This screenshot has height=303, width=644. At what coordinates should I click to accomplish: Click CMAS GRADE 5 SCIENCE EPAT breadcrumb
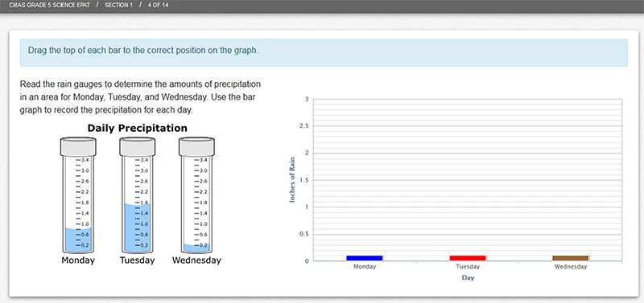pos(49,6)
